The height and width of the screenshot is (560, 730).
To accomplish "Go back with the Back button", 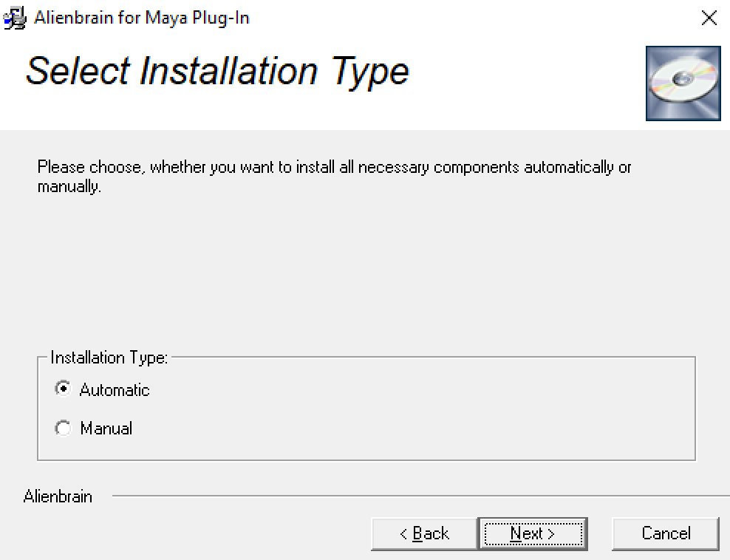I will click(x=424, y=533).
